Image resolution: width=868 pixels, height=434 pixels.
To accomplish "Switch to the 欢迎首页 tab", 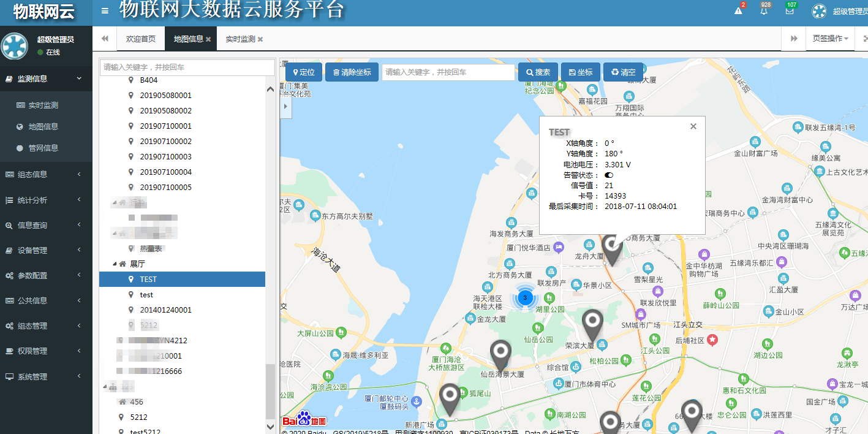I will (x=141, y=39).
